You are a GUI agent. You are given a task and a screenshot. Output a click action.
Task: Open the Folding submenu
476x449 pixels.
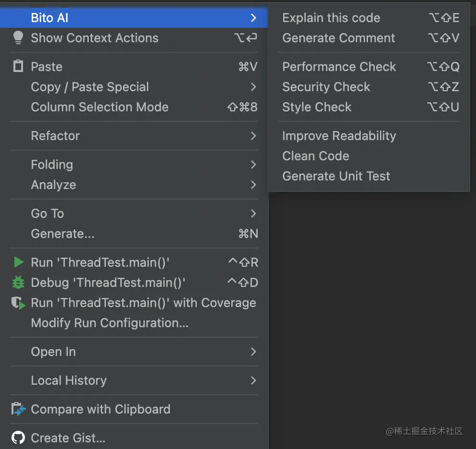[253, 165]
